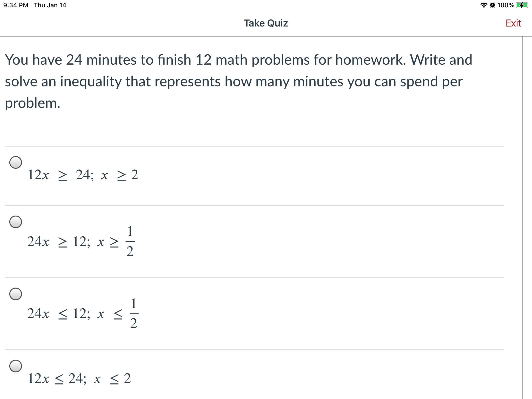Tap the question's final word 'problem.'
The height and width of the screenshot is (399, 532).
pos(32,103)
